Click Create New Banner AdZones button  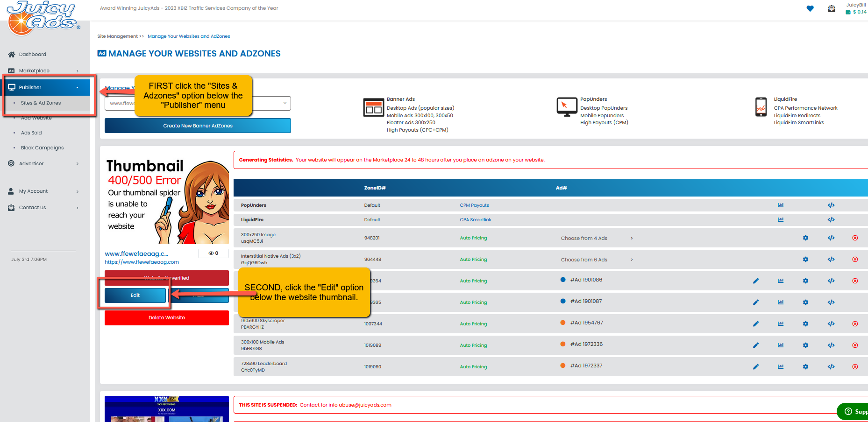198,126
